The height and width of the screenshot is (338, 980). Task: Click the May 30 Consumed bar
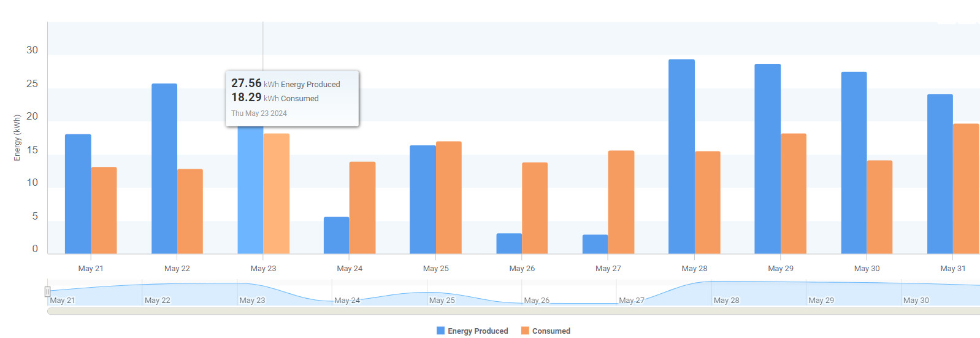879,207
